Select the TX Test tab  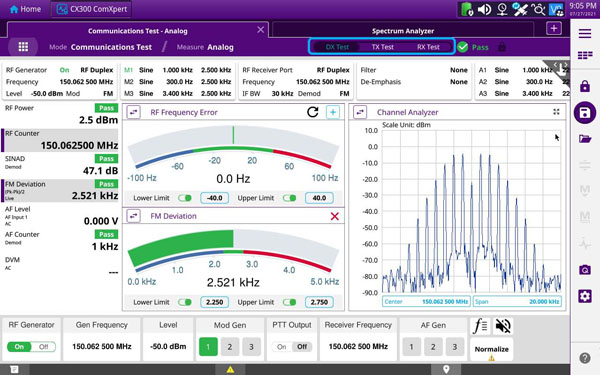382,47
